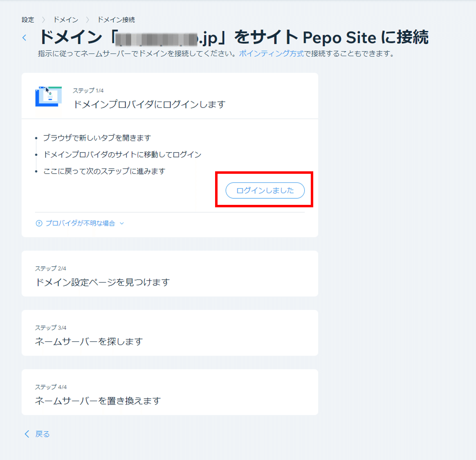The width and height of the screenshot is (476, 460).
Task: Click the chevron next to プロバイダが不明な場合
Action: coord(122,223)
